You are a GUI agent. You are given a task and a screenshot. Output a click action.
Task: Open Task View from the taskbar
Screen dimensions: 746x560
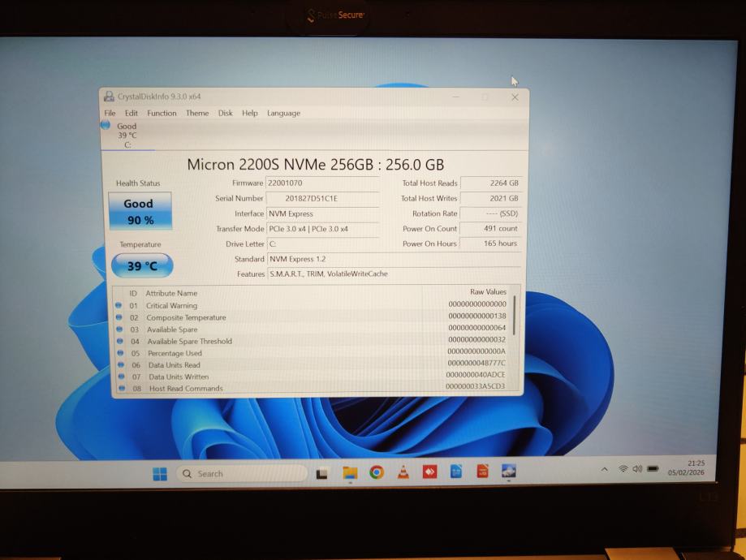point(322,474)
